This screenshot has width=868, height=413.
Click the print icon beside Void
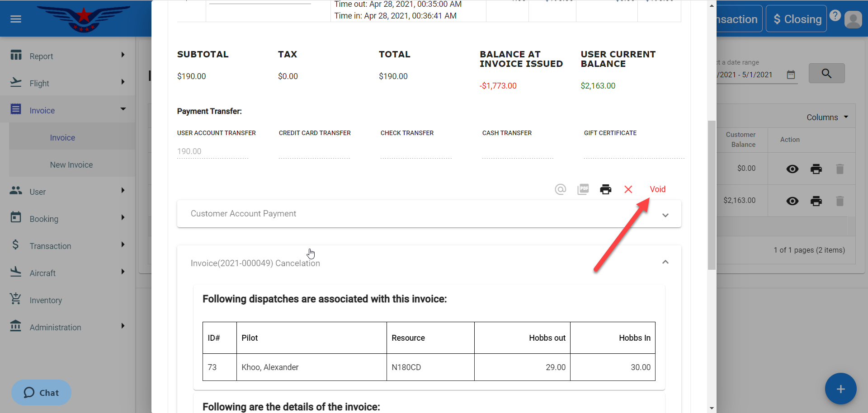pos(605,189)
